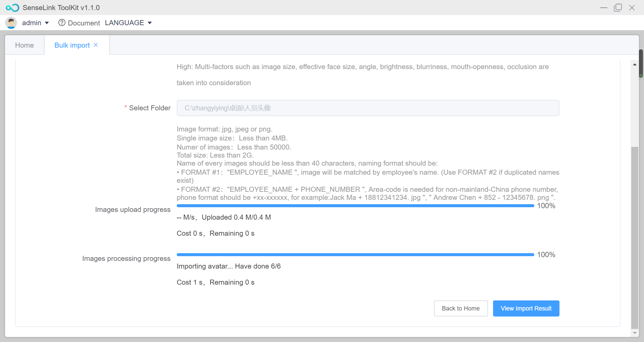Click the View Import Result button
This screenshot has height=342, width=644.
[x=526, y=308]
